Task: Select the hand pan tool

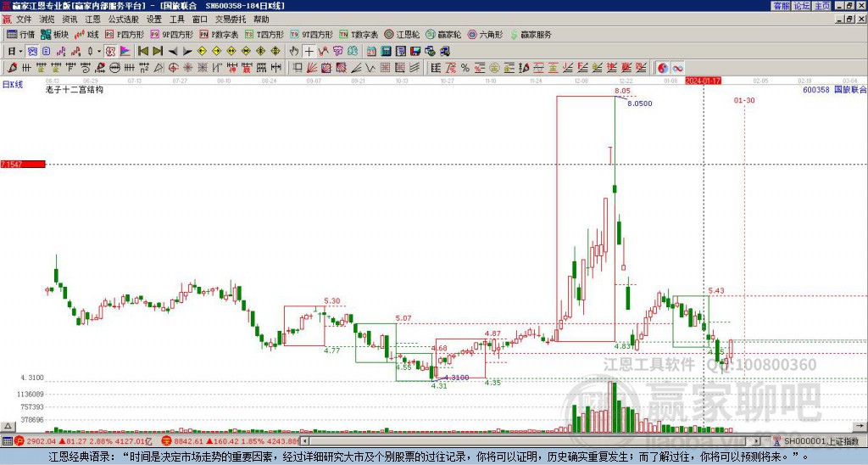Action: pyautogui.click(x=294, y=52)
